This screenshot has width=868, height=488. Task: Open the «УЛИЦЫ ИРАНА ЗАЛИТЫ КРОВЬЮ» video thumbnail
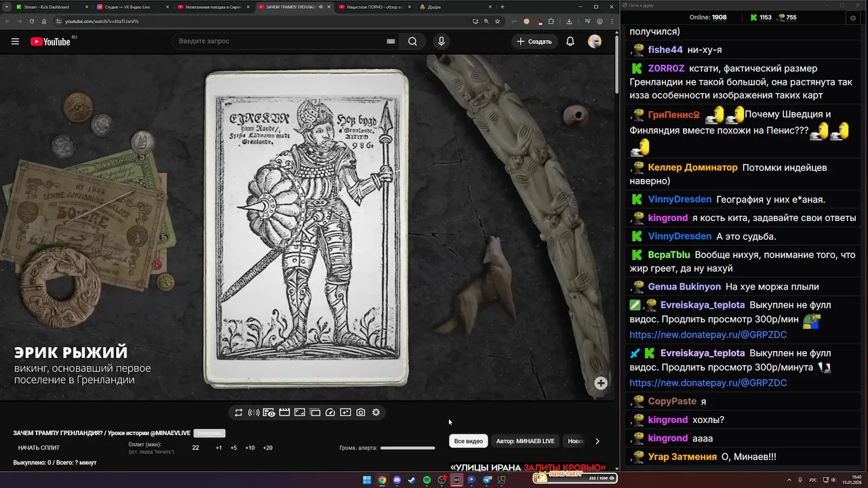[528, 468]
